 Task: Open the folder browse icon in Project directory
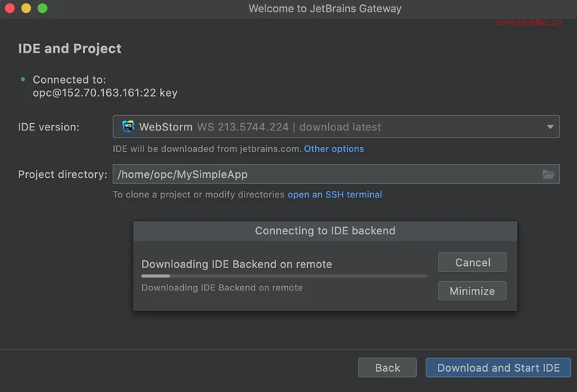point(548,174)
